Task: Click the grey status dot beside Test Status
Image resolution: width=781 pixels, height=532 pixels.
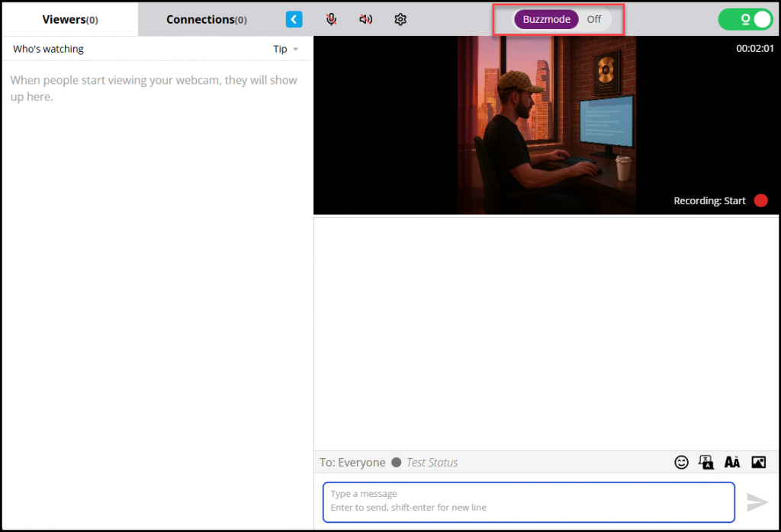Action: coord(397,463)
